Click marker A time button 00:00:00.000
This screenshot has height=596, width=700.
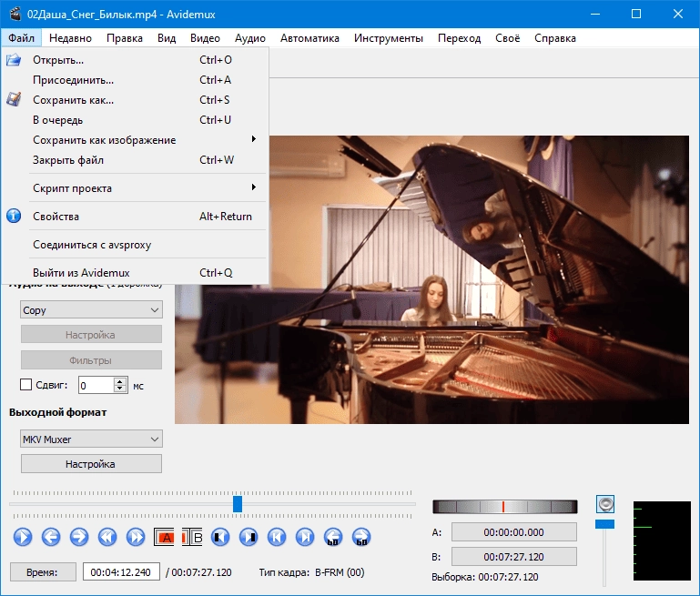coord(513,532)
